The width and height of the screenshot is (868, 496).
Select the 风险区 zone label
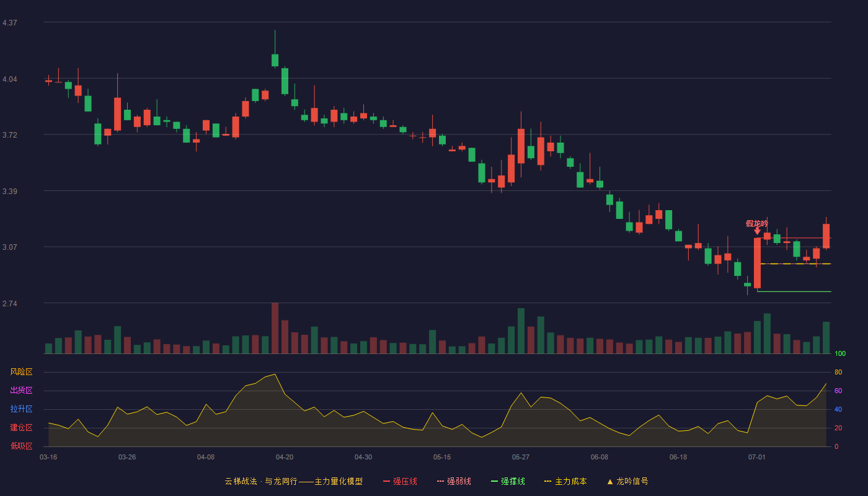(22, 372)
